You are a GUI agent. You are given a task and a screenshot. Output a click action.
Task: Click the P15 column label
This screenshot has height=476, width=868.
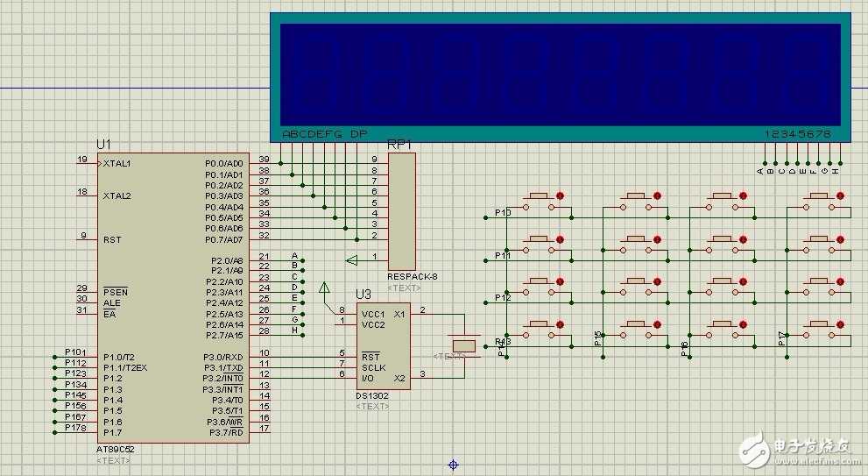tap(597, 338)
